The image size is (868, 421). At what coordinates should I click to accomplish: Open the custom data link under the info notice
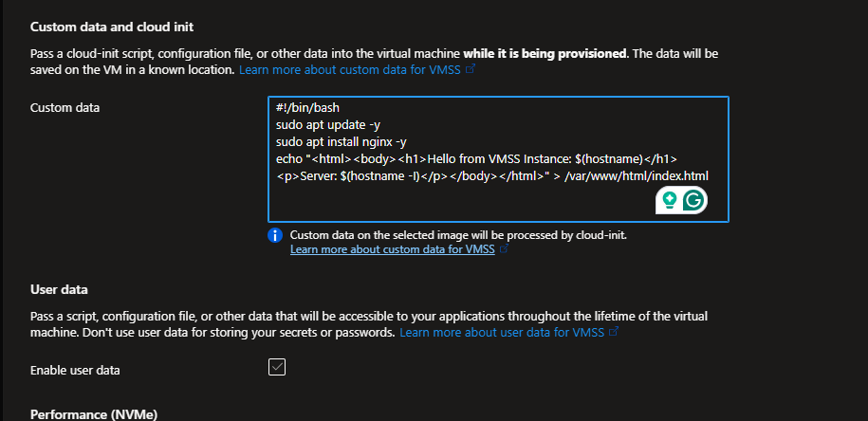tap(393, 249)
